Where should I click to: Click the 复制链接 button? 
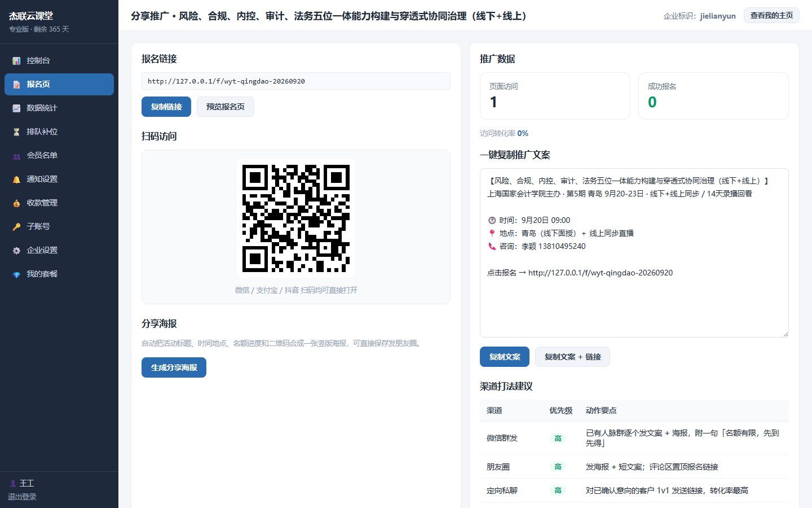[x=166, y=107]
